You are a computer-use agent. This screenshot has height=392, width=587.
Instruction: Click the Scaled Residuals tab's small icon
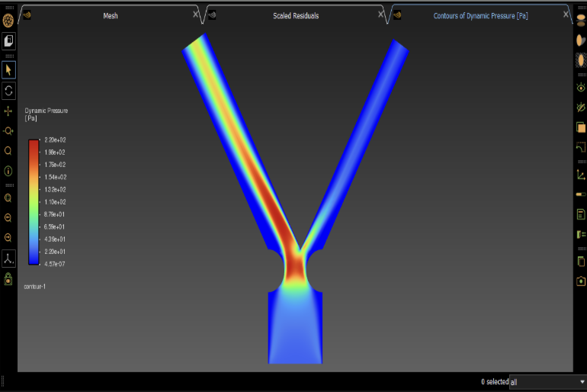click(212, 15)
